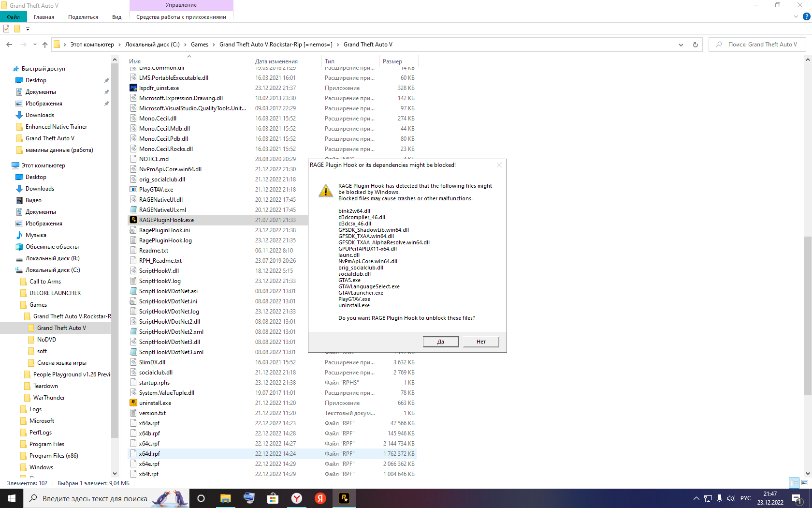Switch to large icons view layout
The height and width of the screenshot is (508, 812).
(805, 483)
